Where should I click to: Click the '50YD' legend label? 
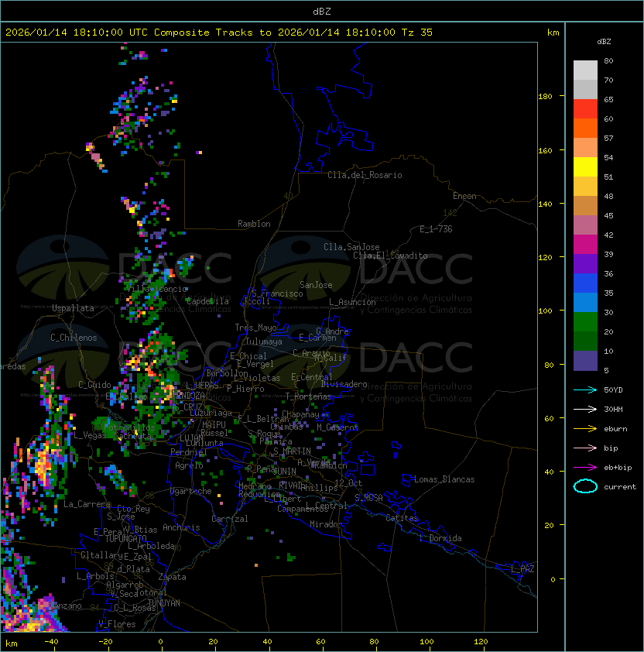(613, 389)
